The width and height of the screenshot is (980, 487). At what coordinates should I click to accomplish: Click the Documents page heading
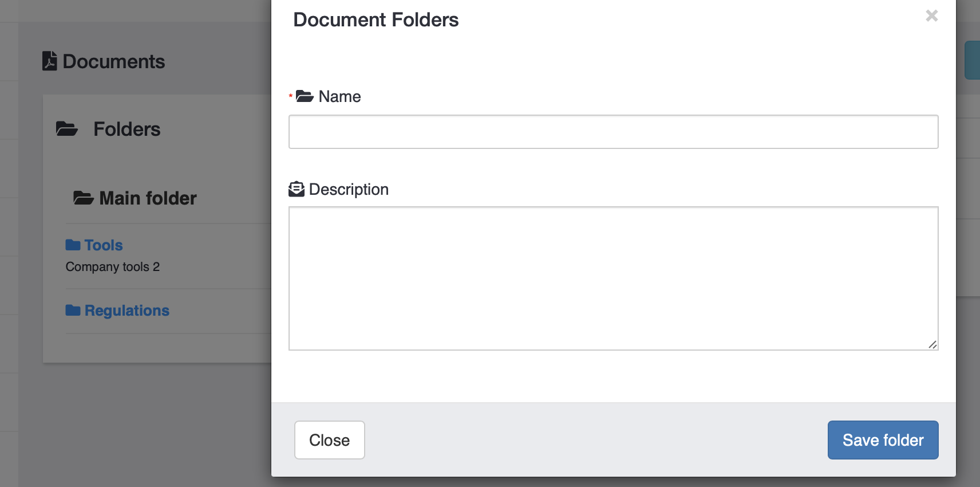pos(113,61)
